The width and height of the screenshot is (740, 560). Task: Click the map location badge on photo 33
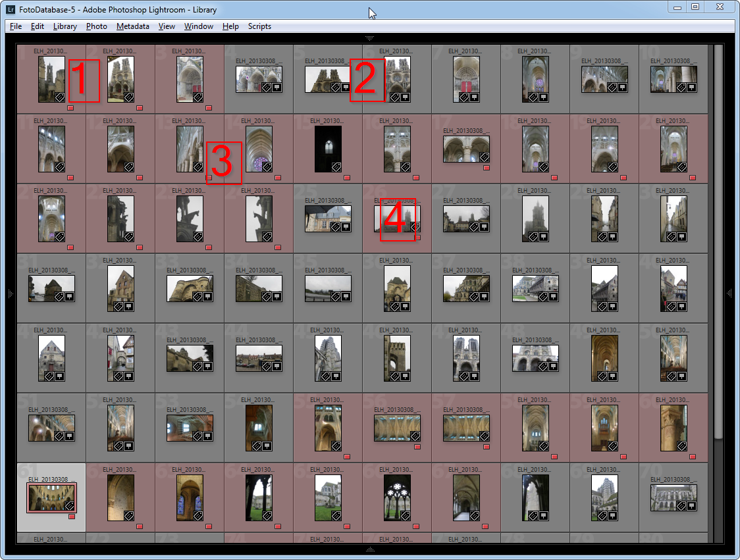tap(207, 297)
